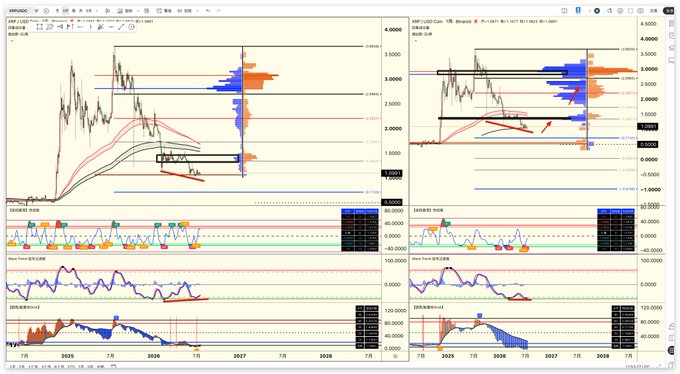Select the anchored volume profile flag tool
This screenshot has height=374, width=680.
(x=70, y=27)
